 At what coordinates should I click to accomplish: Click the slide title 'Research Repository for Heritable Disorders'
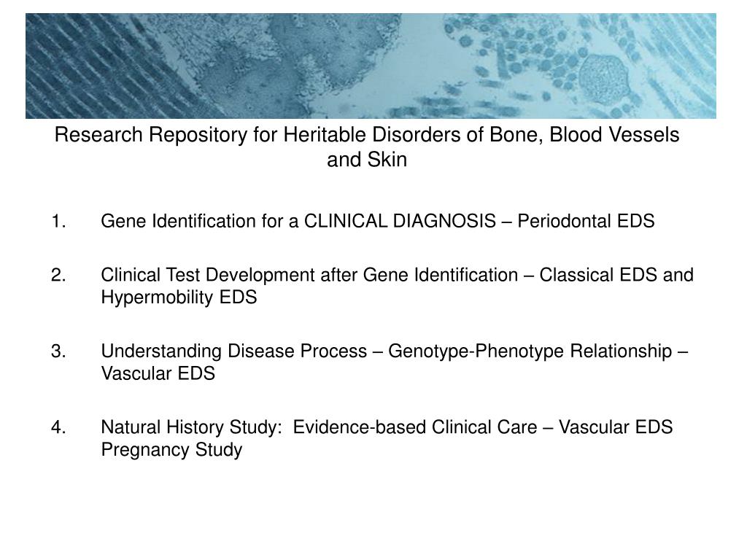pyautogui.click(x=367, y=147)
